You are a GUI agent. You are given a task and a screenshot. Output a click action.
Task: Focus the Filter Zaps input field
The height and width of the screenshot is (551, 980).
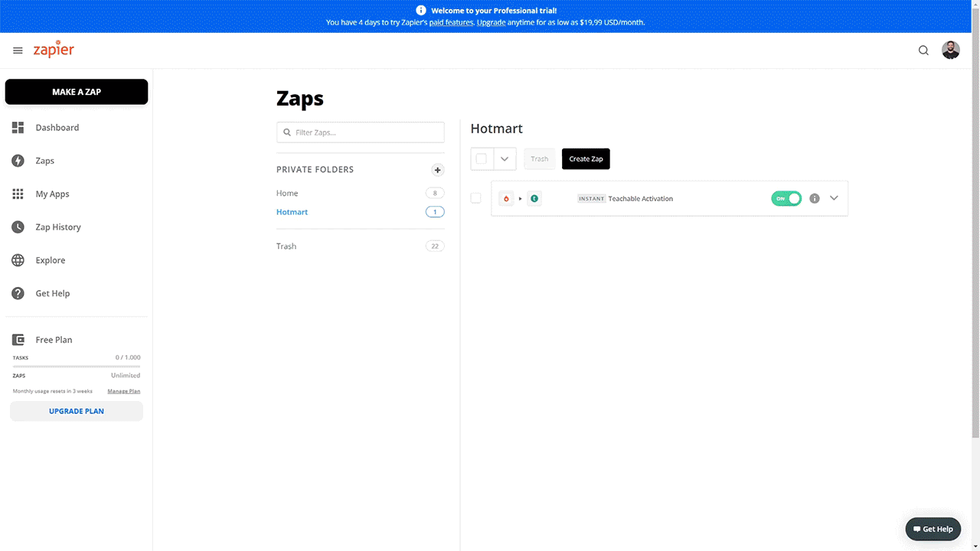tap(361, 132)
